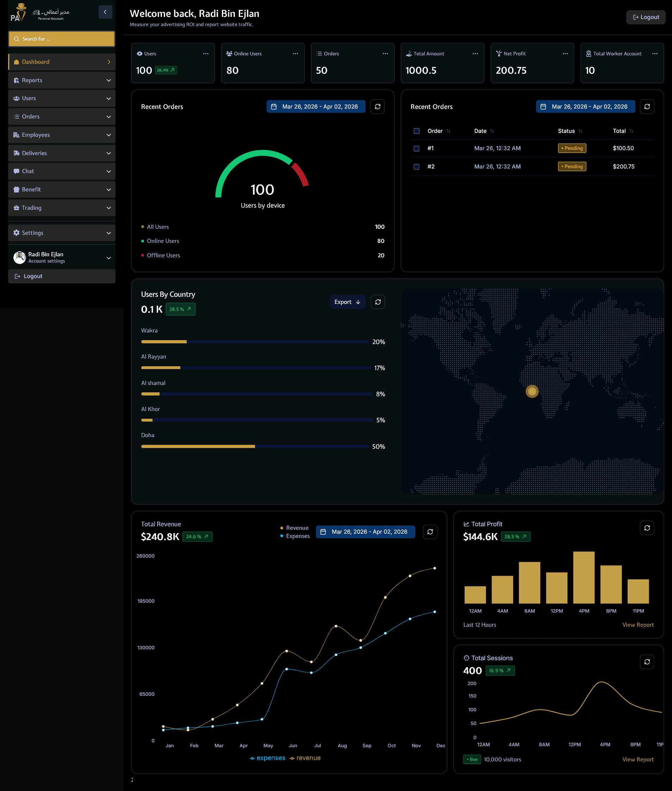Open three-dot menu on Users card
The width and height of the screenshot is (672, 791).
click(206, 54)
